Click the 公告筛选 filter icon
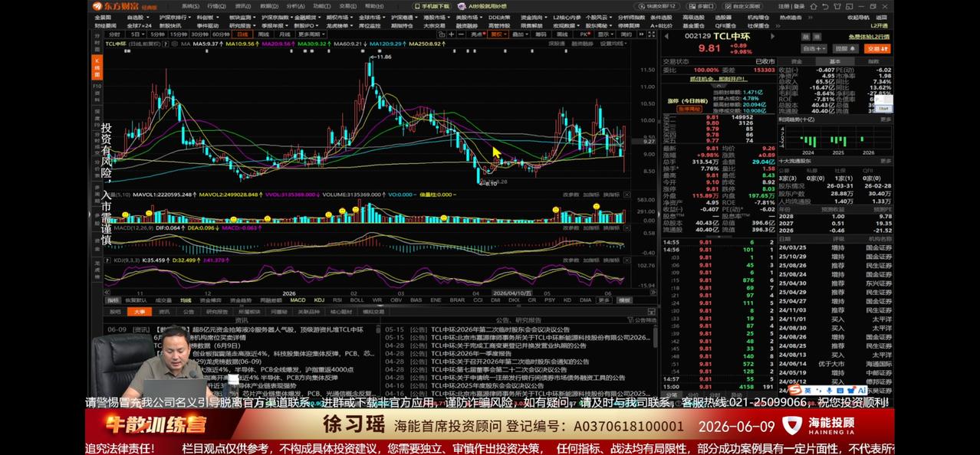The width and height of the screenshot is (980, 455). [x=630, y=319]
